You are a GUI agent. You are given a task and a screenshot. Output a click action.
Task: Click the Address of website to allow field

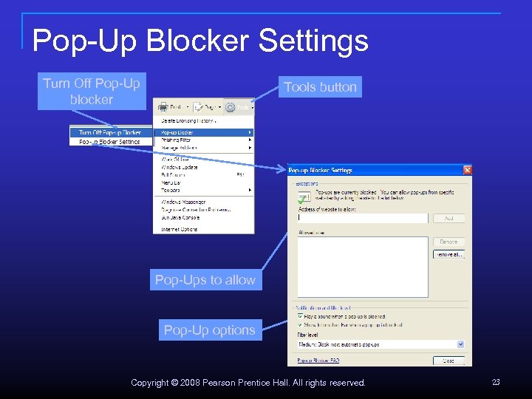point(363,218)
